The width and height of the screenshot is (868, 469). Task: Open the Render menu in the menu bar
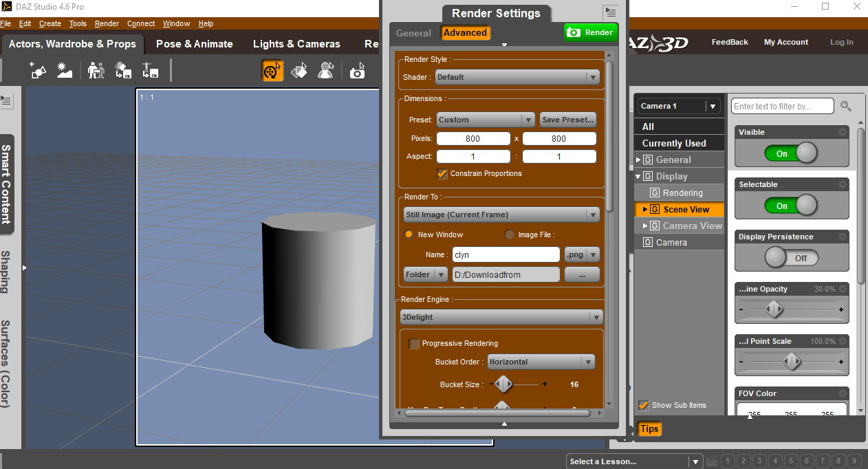tap(107, 23)
